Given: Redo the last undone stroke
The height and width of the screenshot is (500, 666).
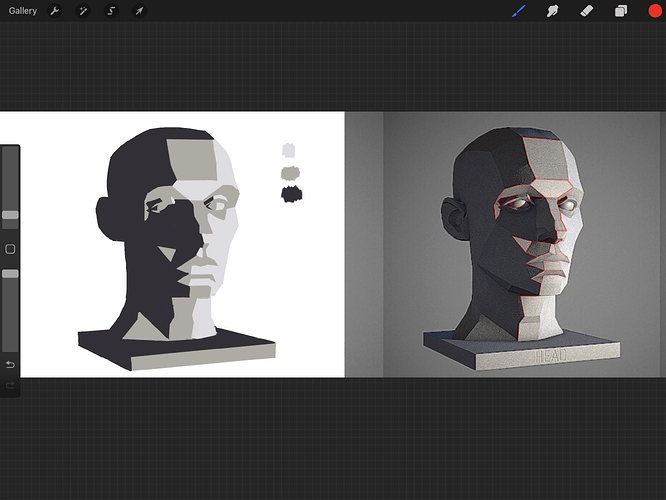Looking at the screenshot, I should click(10, 386).
